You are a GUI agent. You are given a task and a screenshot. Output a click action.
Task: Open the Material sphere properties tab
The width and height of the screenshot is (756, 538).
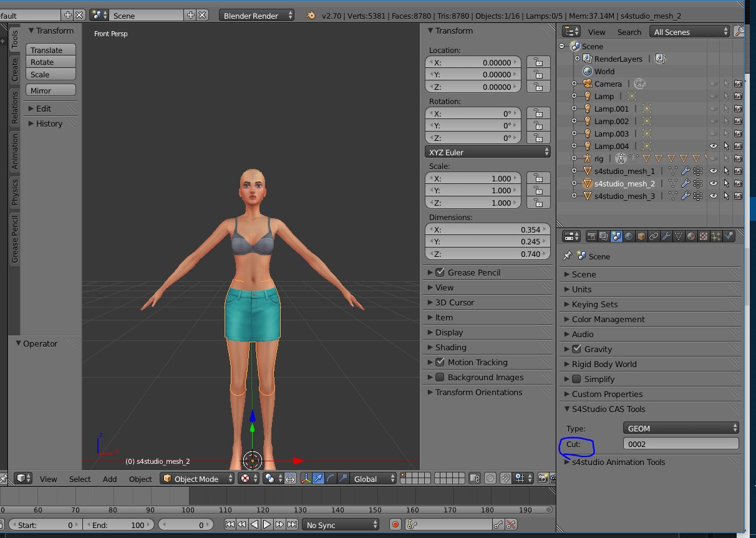(x=691, y=236)
